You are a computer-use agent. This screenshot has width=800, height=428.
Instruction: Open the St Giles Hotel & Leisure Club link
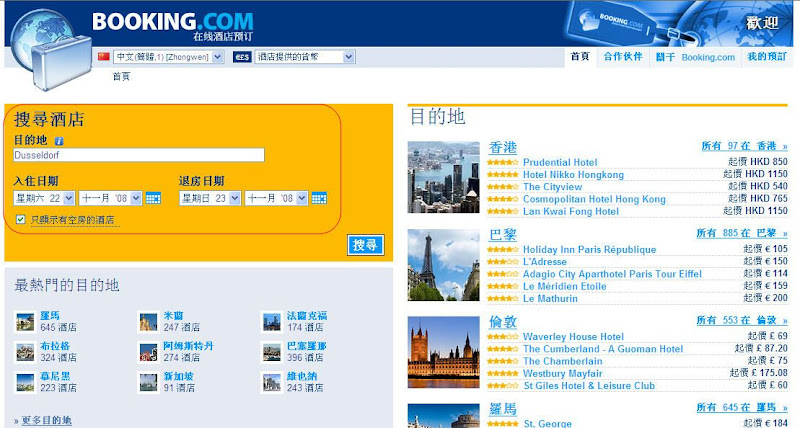(x=589, y=386)
